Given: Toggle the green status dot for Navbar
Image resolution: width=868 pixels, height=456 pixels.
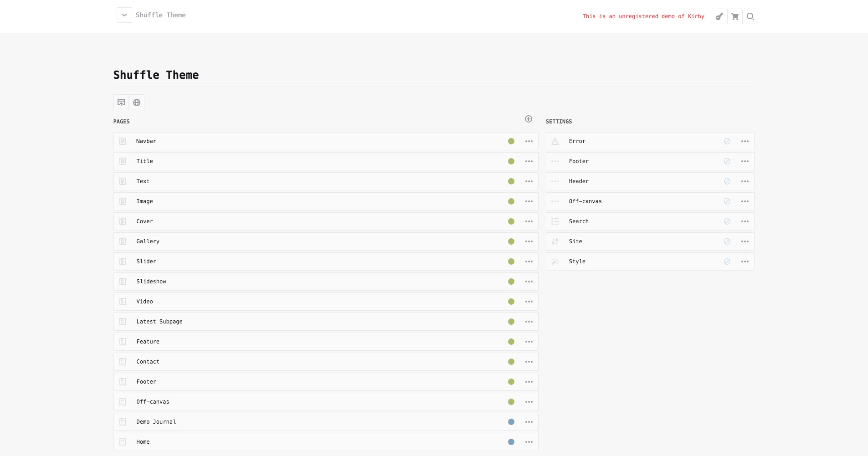Looking at the screenshot, I should click(511, 141).
